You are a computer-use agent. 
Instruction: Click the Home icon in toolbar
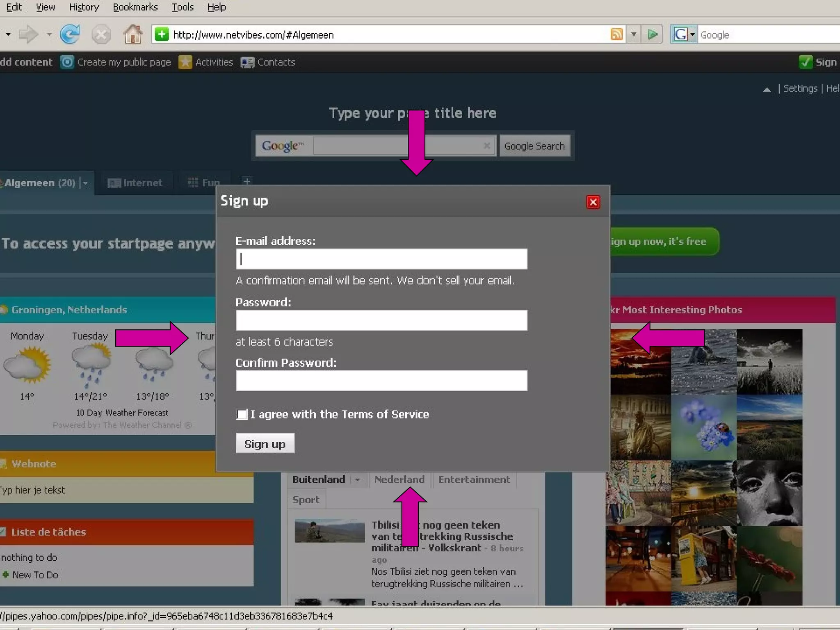click(x=132, y=34)
